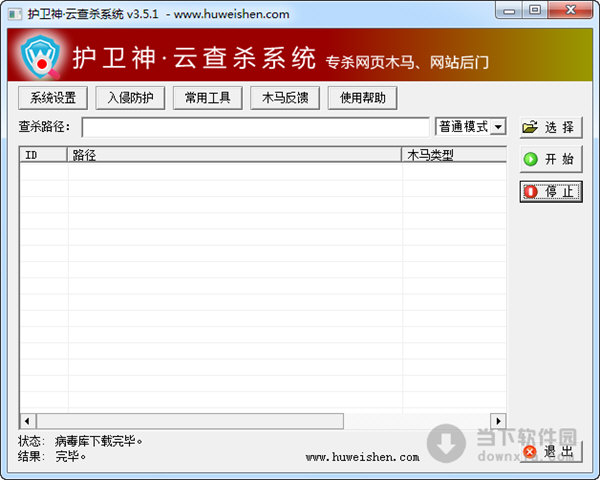Viewport: 600px width, 480px height.
Task: Open 常用工具 common tools
Action: 207,98
